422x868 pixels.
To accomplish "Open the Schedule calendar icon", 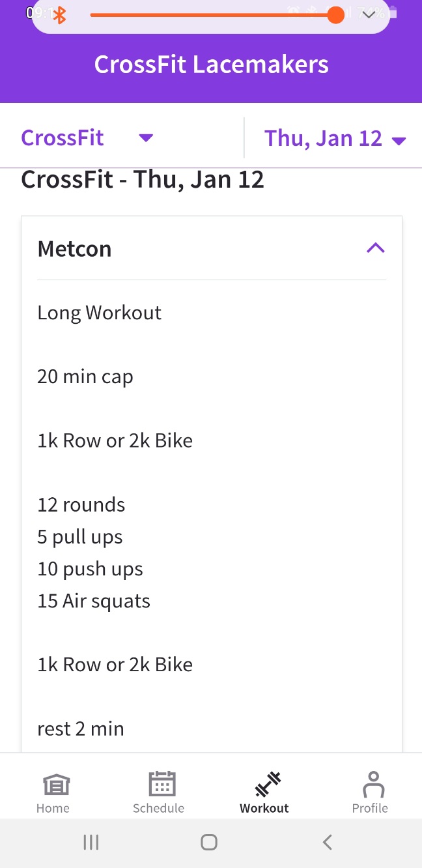I will tap(162, 784).
